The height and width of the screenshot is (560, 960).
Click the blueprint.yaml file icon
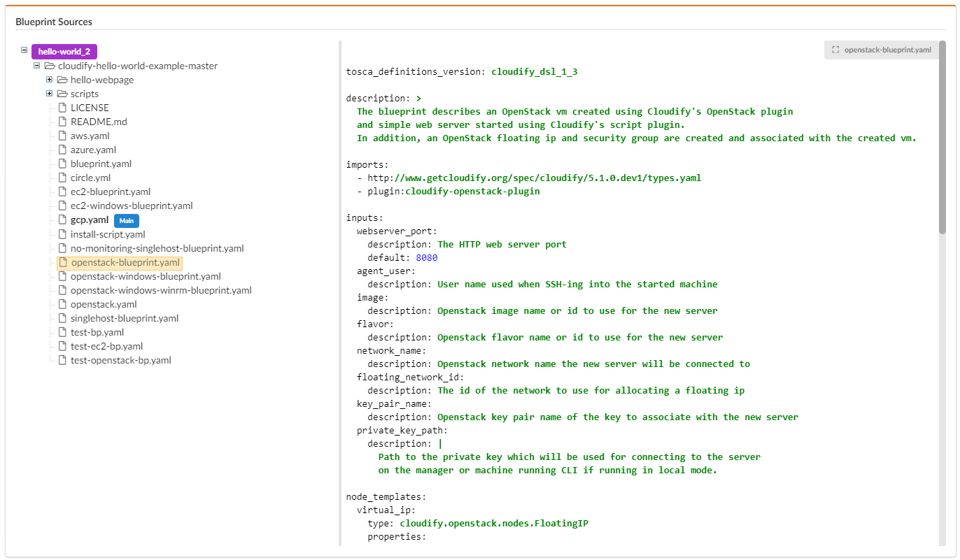62,164
